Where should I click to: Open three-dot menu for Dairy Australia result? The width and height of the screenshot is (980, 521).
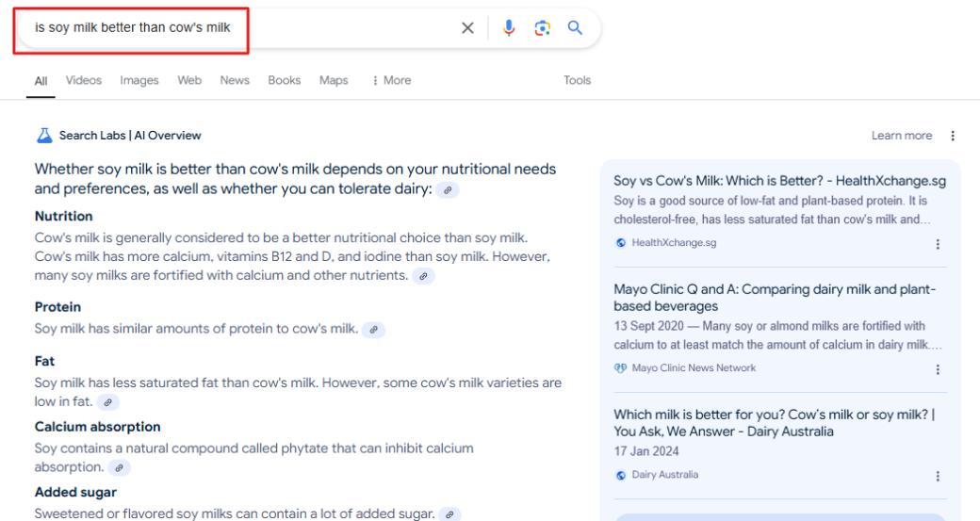pos(938,477)
